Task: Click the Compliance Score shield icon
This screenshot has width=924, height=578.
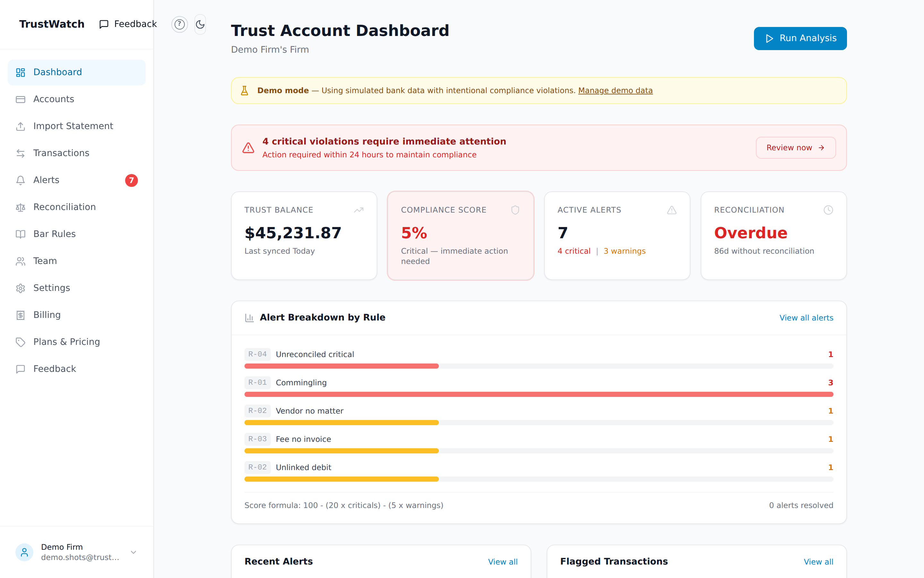Action: click(x=515, y=210)
